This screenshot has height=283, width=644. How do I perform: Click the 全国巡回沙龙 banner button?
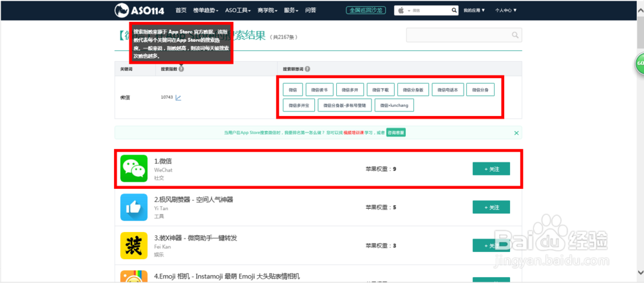point(366,10)
